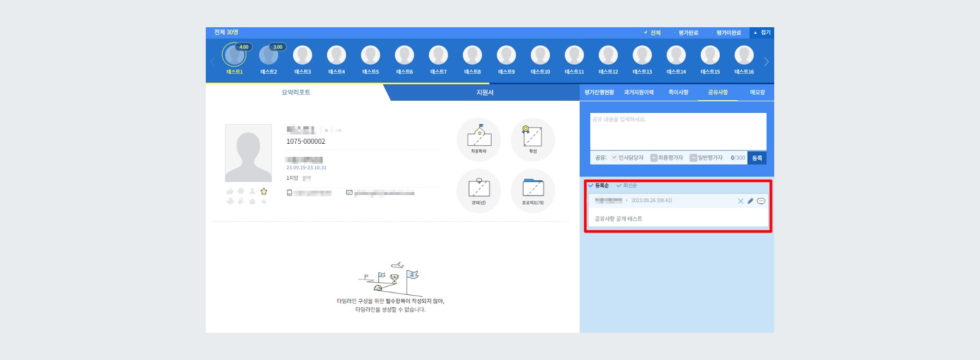
Task: Open the 요약리포트 tab
Action: [296, 93]
